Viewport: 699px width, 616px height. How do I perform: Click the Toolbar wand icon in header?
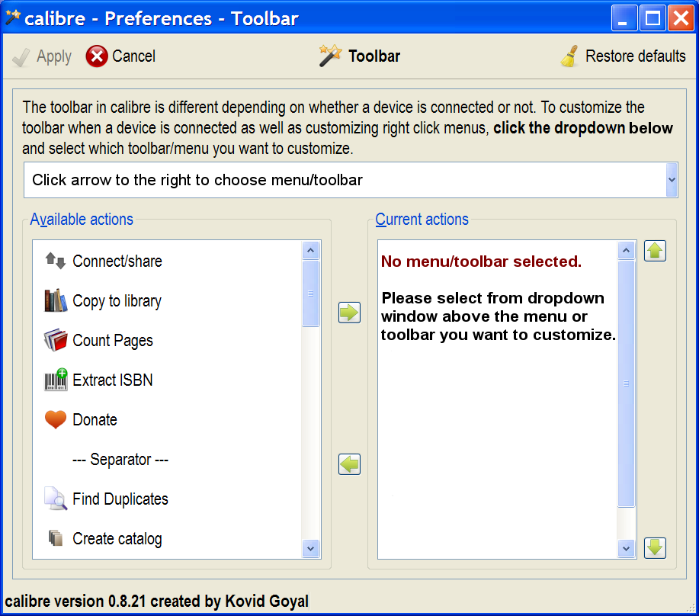point(330,56)
